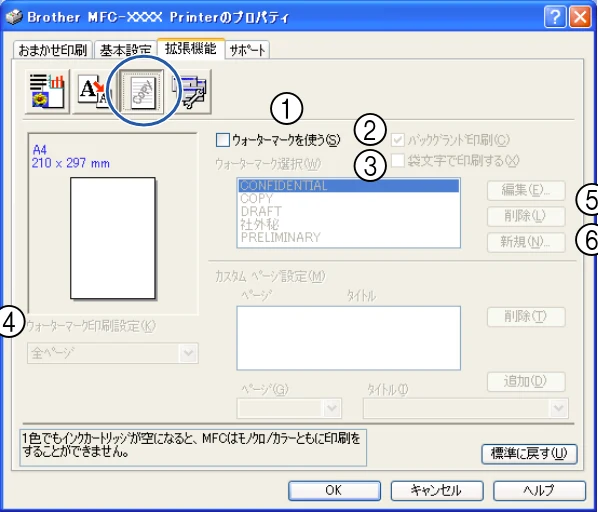Enable ウォーターマークを使う checkbox
The image size is (598, 512).
click(x=223, y=140)
